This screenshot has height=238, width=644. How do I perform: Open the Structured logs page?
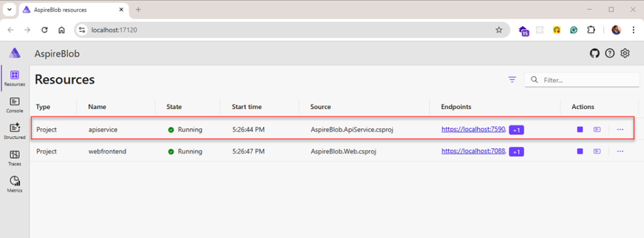(x=15, y=131)
